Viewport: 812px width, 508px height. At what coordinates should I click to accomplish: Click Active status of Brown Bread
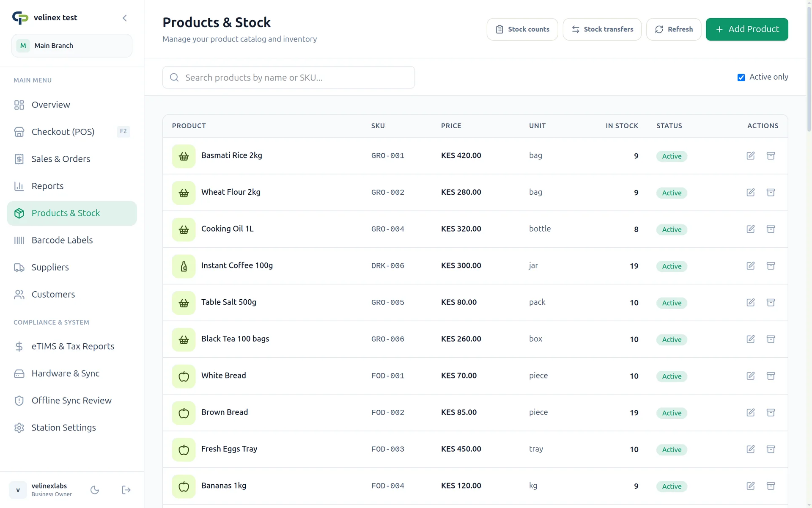[672, 413]
